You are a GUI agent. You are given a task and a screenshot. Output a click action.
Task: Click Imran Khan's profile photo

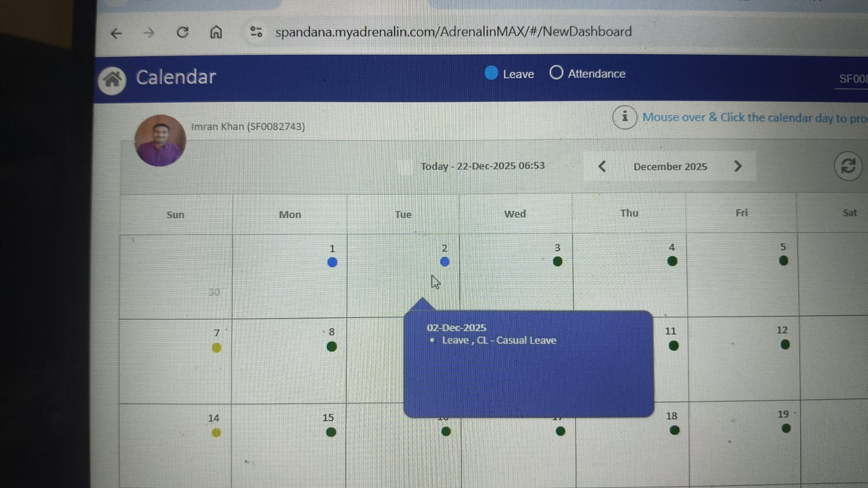(160, 141)
